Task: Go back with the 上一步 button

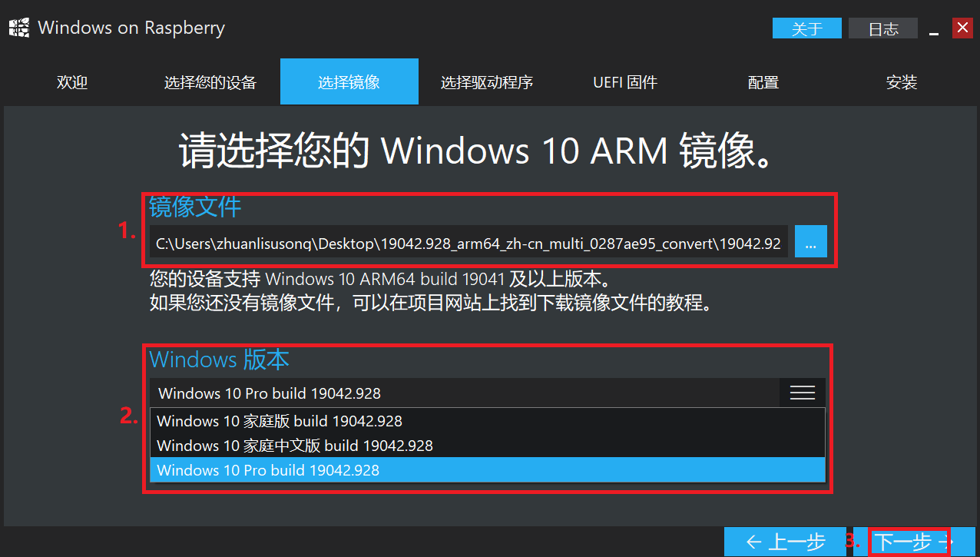Action: click(x=785, y=542)
